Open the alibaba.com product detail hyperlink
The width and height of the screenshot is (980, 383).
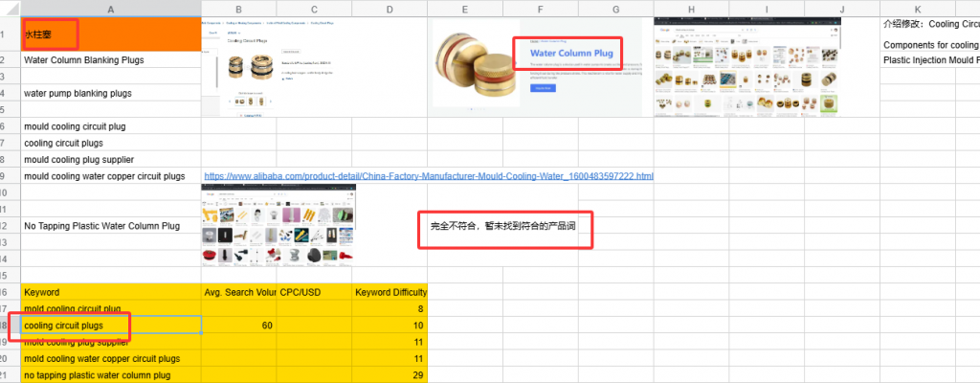428,176
